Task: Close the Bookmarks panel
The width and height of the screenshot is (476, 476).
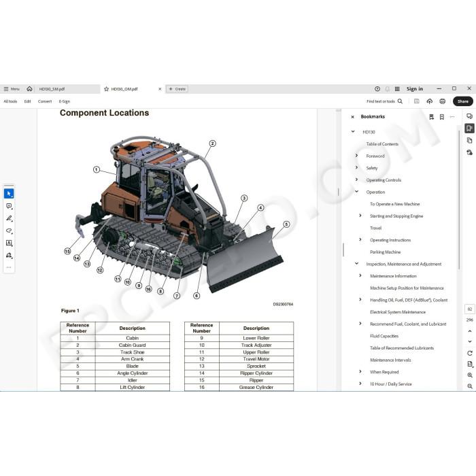Action: 352,117
